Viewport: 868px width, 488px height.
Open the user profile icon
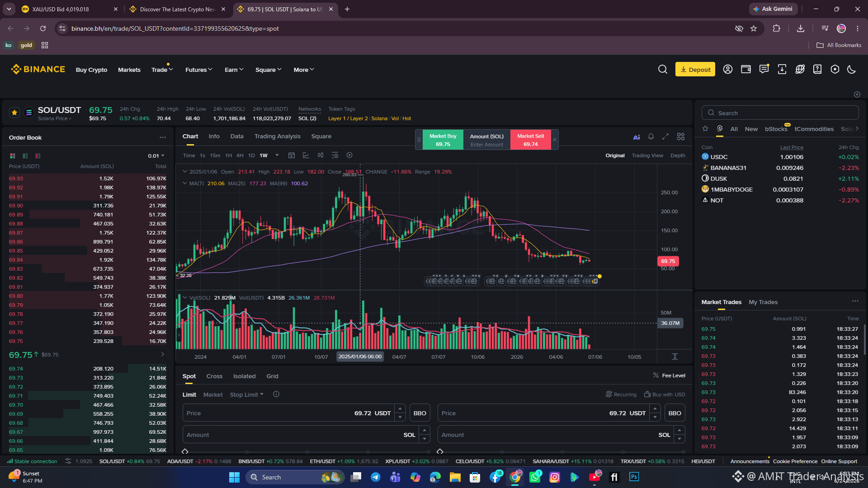coord(728,69)
